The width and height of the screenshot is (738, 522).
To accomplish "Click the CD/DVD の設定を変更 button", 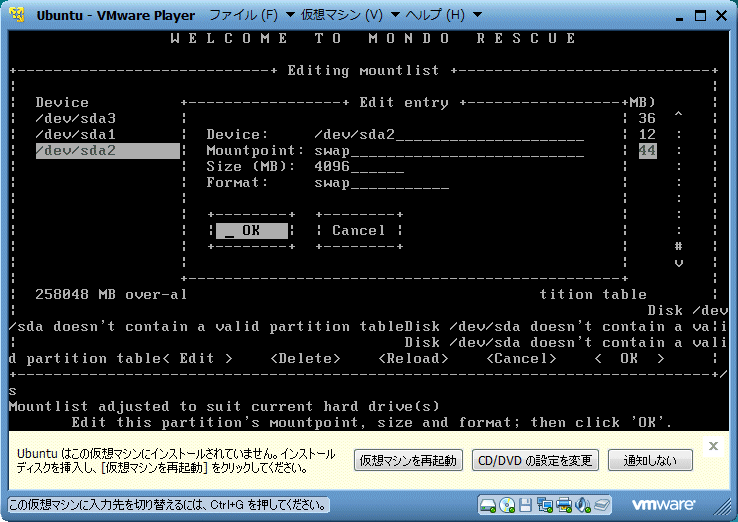I will point(534,461).
